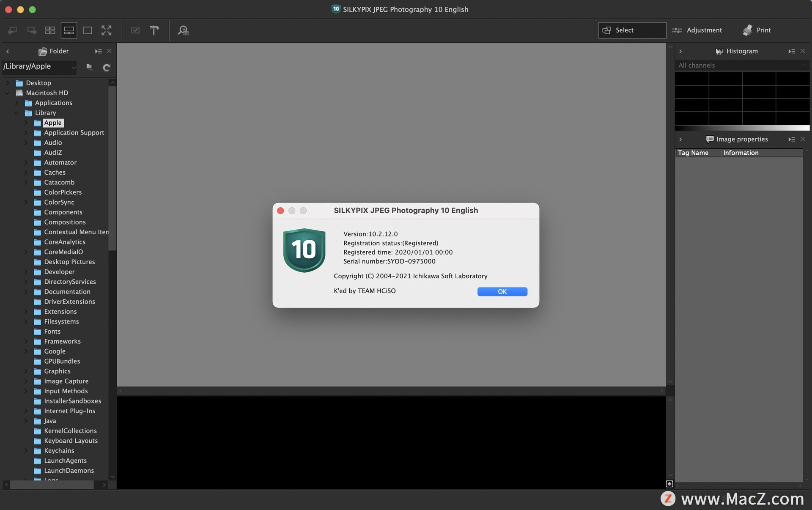Close the Folder panel
Screen dimensions: 812x510
click(110, 51)
